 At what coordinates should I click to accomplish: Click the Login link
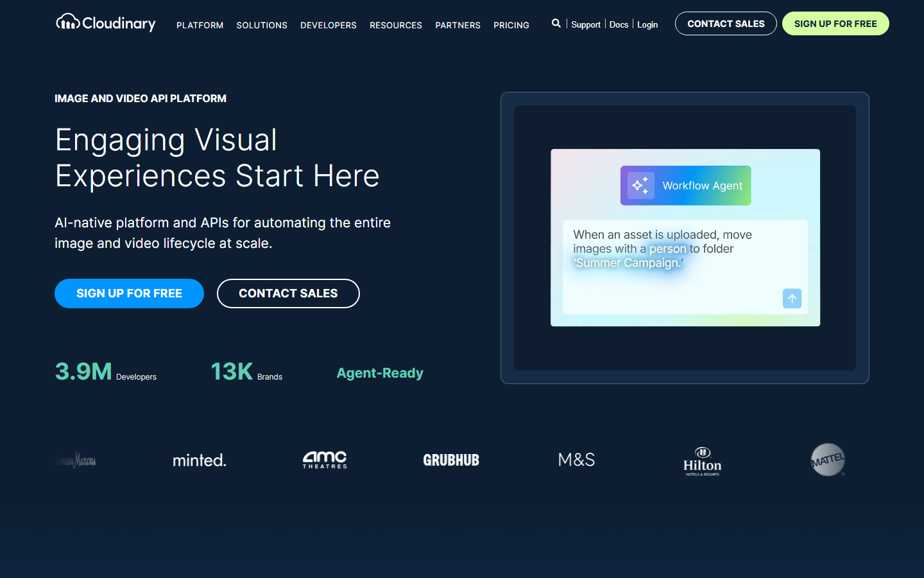[x=647, y=24]
